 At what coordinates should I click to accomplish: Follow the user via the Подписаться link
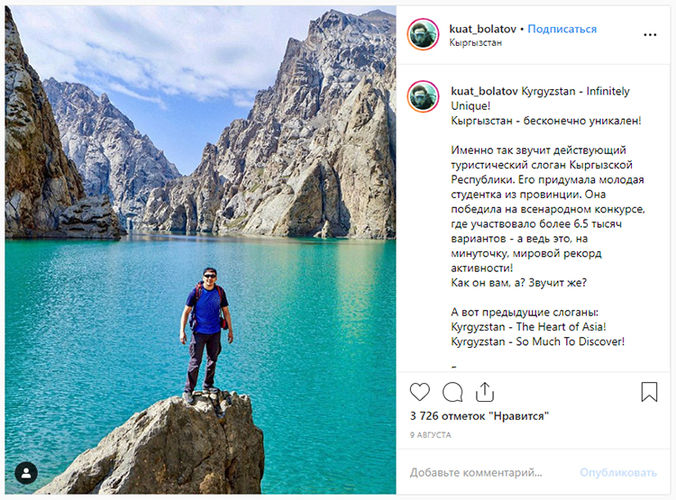point(562,29)
